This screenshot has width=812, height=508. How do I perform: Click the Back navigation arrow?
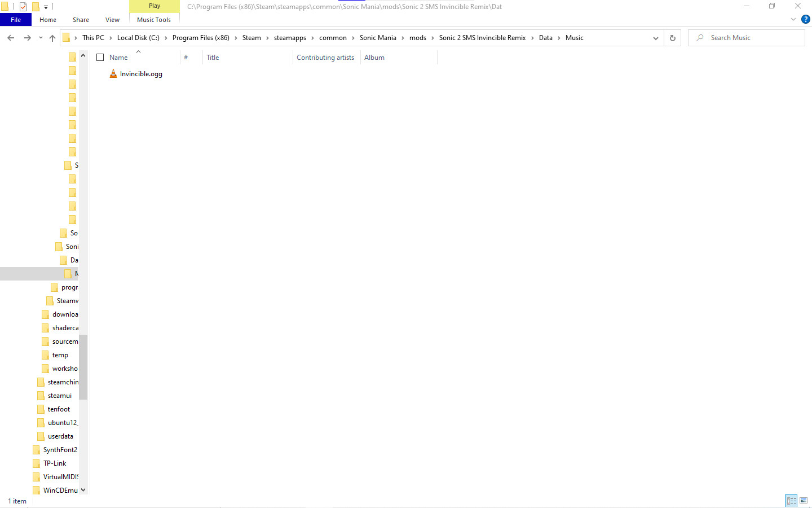11,38
